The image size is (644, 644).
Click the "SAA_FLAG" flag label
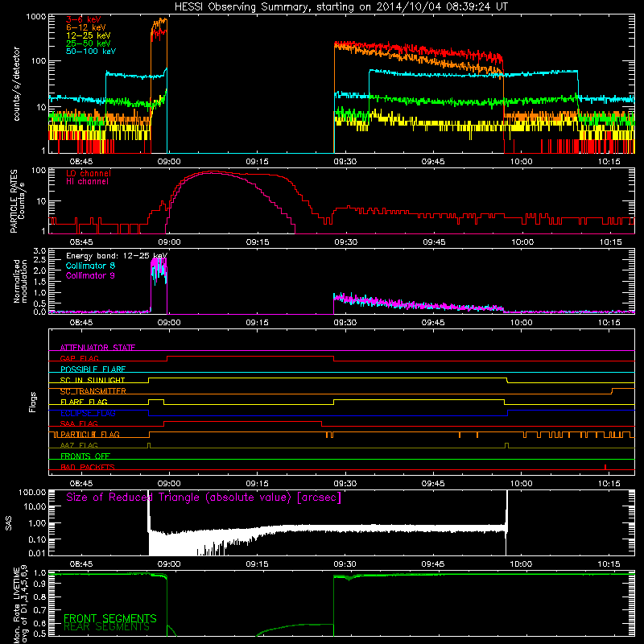tap(79, 423)
